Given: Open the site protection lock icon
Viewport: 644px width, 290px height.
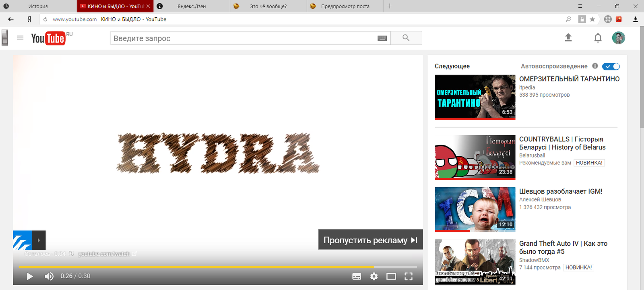Looking at the screenshot, I should (582, 19).
